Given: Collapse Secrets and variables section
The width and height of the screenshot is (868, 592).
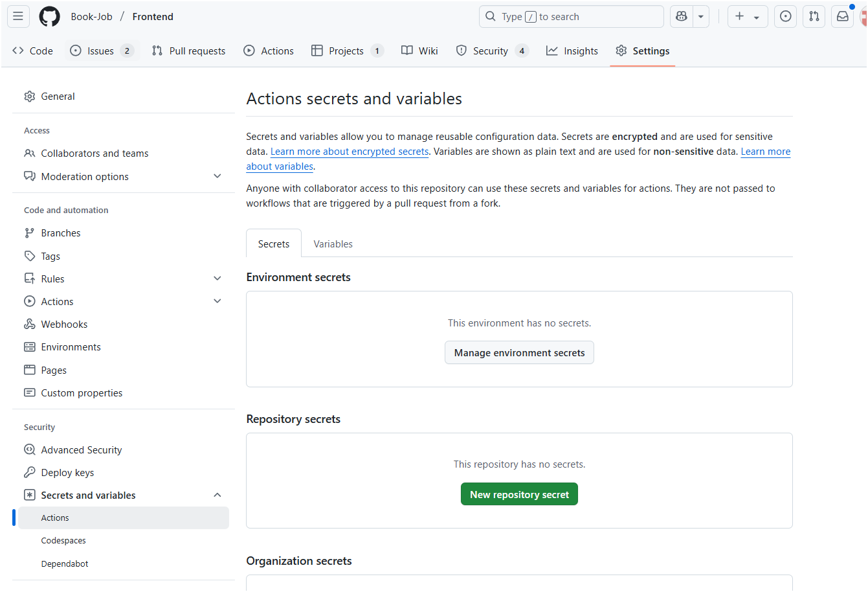Looking at the screenshot, I should 217,495.
